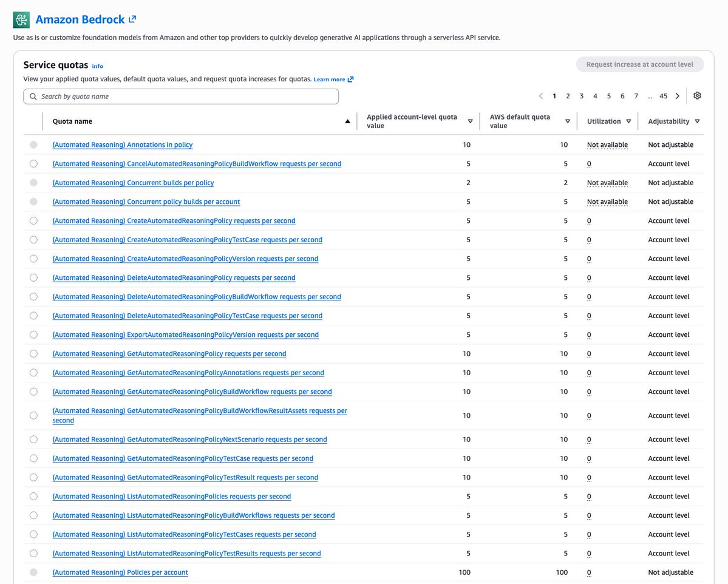
Task: Sort by Quota name ascending arrow
Action: pyautogui.click(x=347, y=121)
